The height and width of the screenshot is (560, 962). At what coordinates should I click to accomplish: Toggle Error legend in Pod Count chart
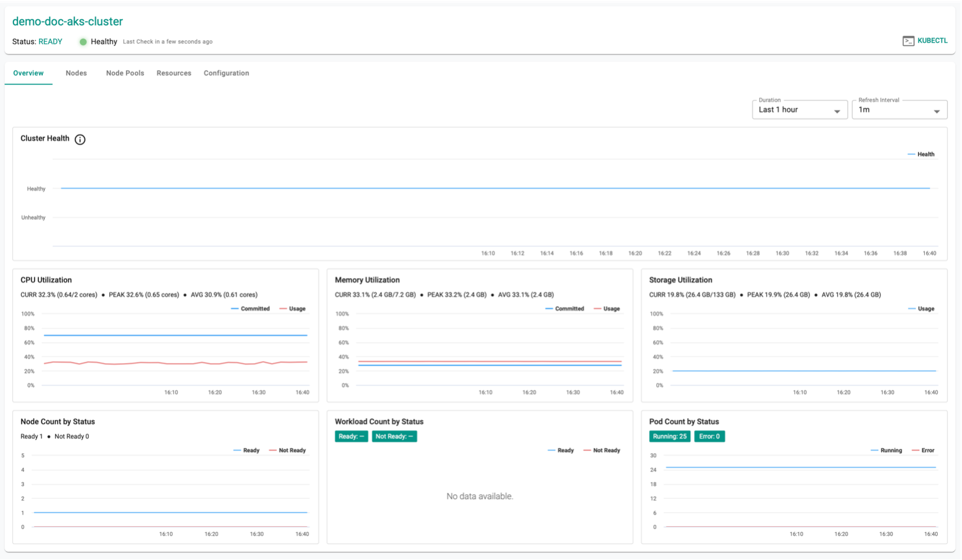[923, 451]
